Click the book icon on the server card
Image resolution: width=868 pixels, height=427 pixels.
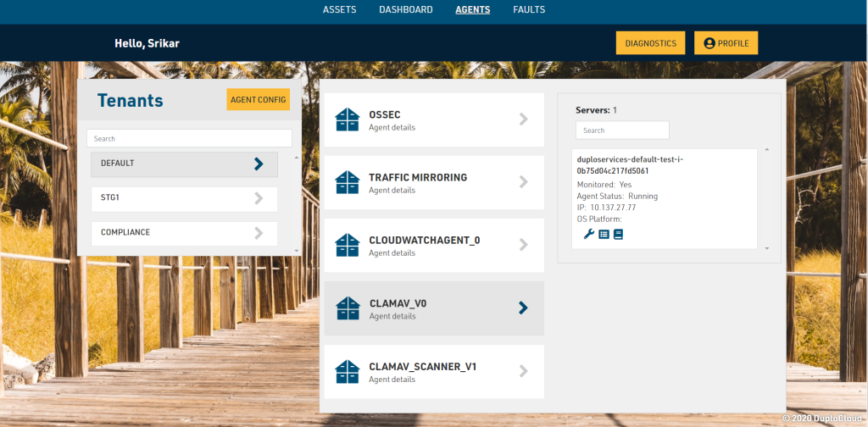point(618,234)
